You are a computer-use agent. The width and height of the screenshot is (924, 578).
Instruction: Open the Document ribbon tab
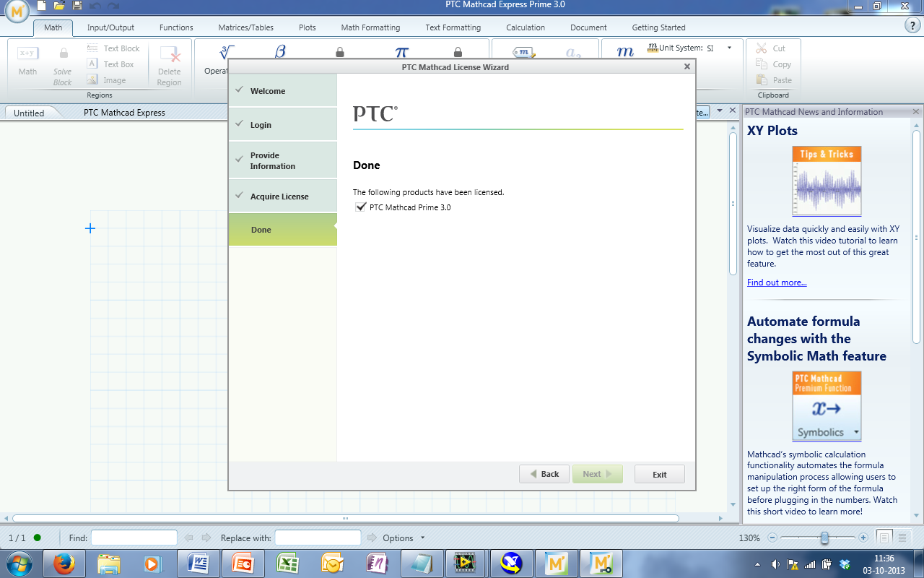588,27
